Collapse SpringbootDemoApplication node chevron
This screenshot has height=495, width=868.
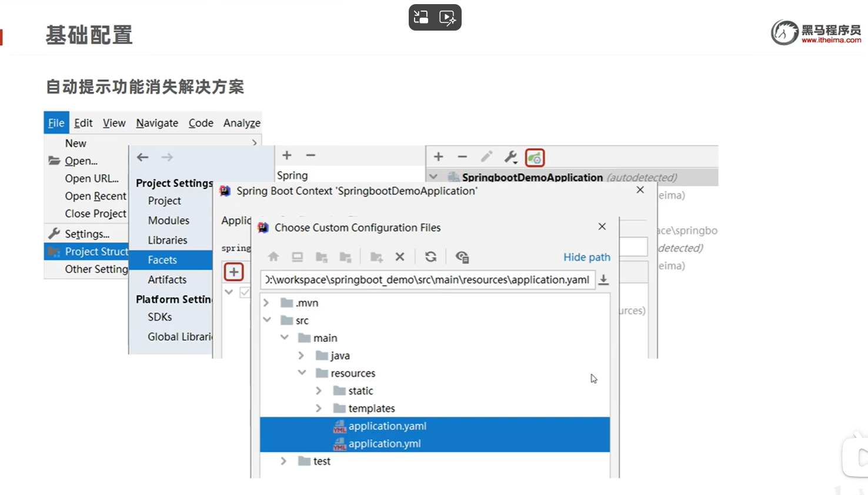(433, 177)
